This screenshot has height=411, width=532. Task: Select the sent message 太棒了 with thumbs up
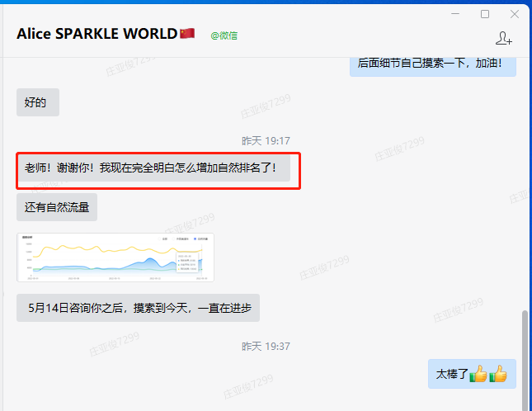pos(472,374)
